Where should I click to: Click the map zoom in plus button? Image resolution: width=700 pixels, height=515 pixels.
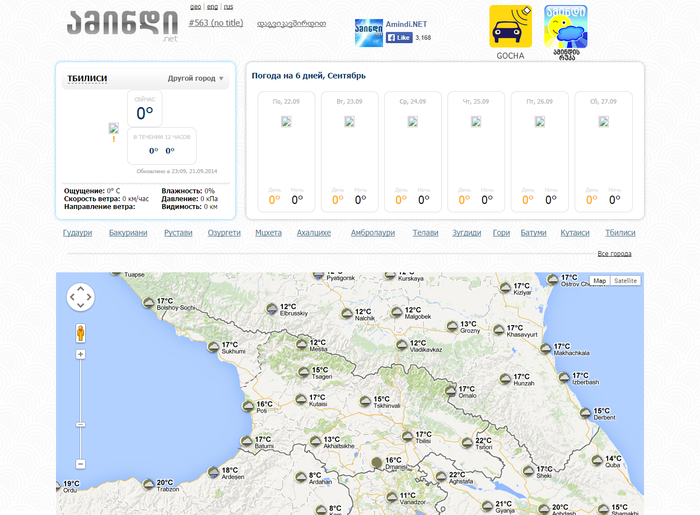pyautogui.click(x=80, y=354)
